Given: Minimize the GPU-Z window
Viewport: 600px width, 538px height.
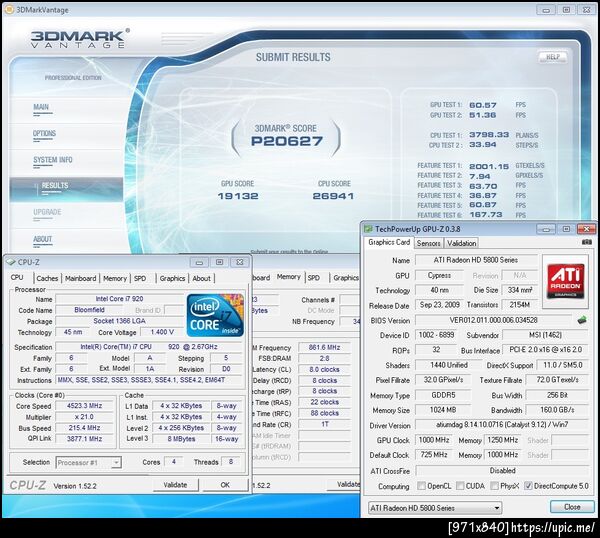Looking at the screenshot, I should (x=546, y=229).
